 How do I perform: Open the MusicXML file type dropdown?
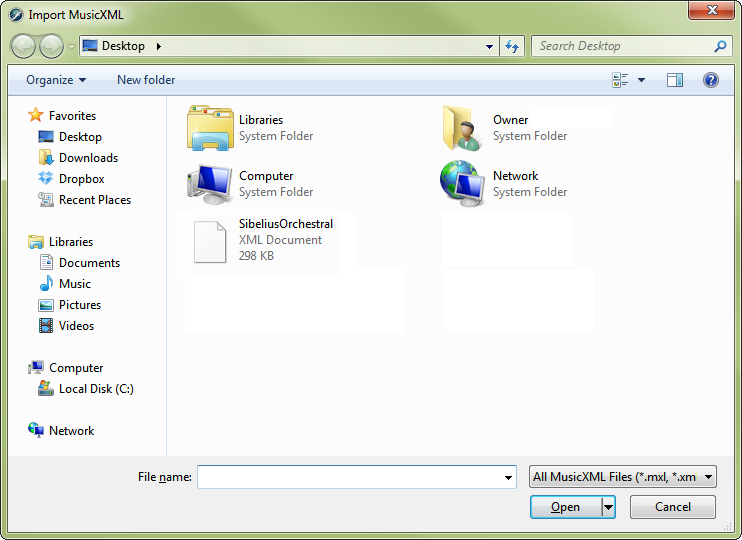click(623, 477)
